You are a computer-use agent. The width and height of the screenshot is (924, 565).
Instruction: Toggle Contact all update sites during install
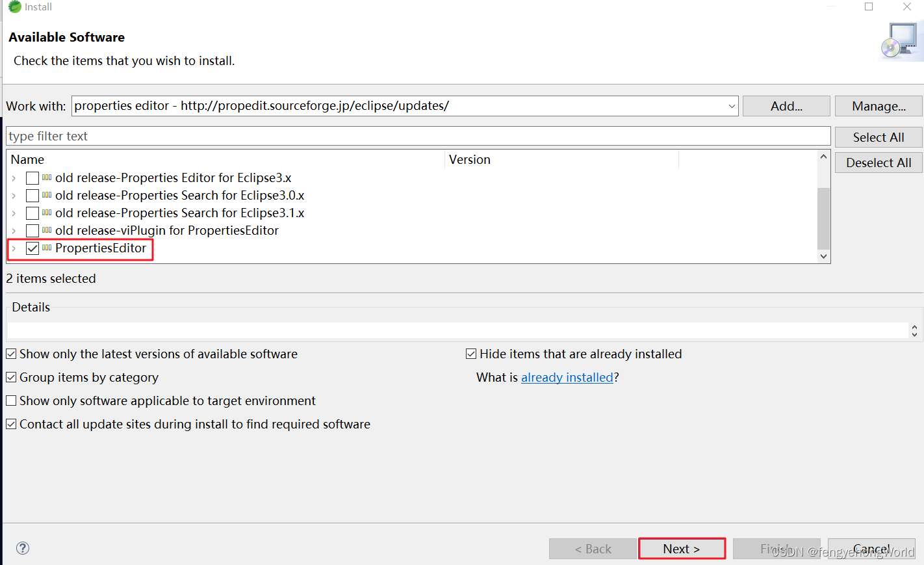(x=11, y=425)
